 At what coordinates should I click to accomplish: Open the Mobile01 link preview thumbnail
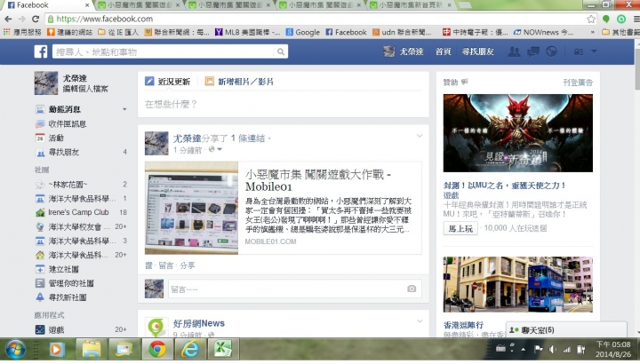point(191,208)
